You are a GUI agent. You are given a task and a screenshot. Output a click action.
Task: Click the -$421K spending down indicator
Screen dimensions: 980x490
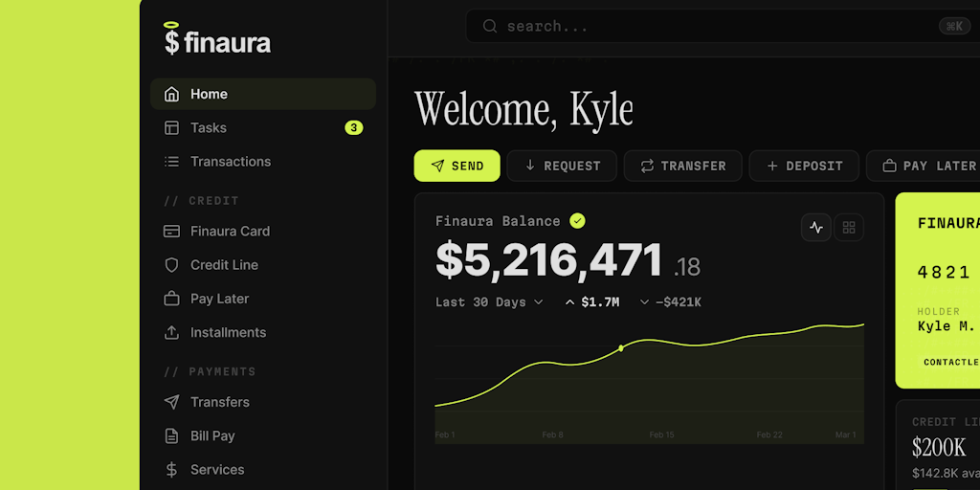click(671, 302)
